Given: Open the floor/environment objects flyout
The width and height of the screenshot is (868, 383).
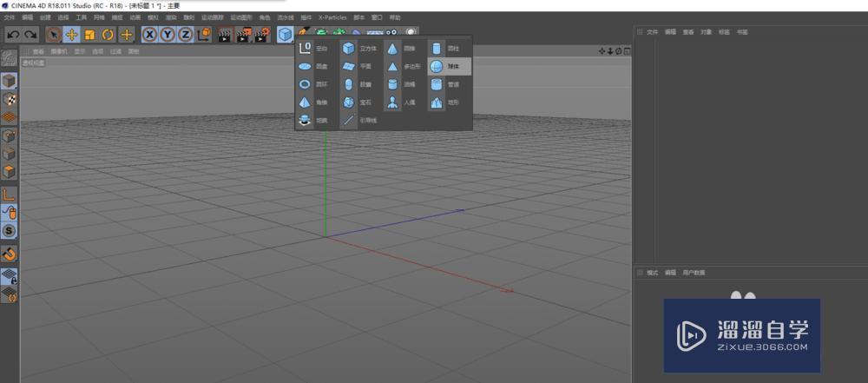Looking at the screenshot, I should [x=375, y=33].
